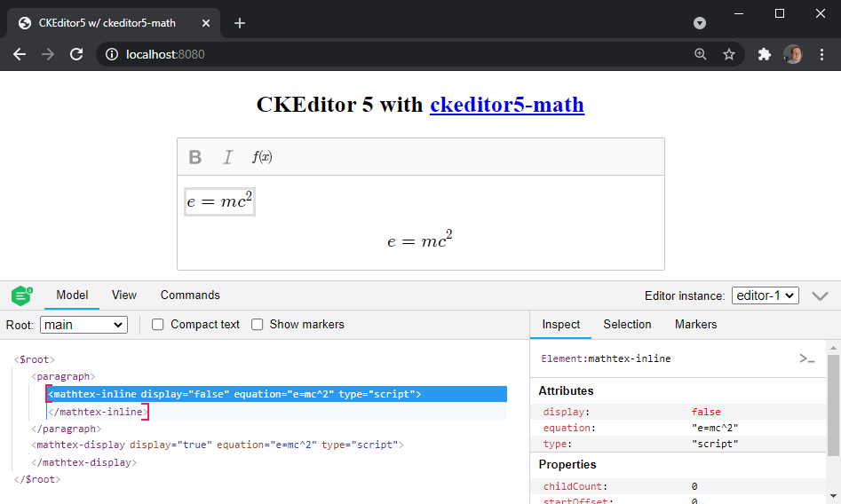This screenshot has width=841, height=504.
Task: Open the Editor instance dropdown
Action: pos(765,295)
